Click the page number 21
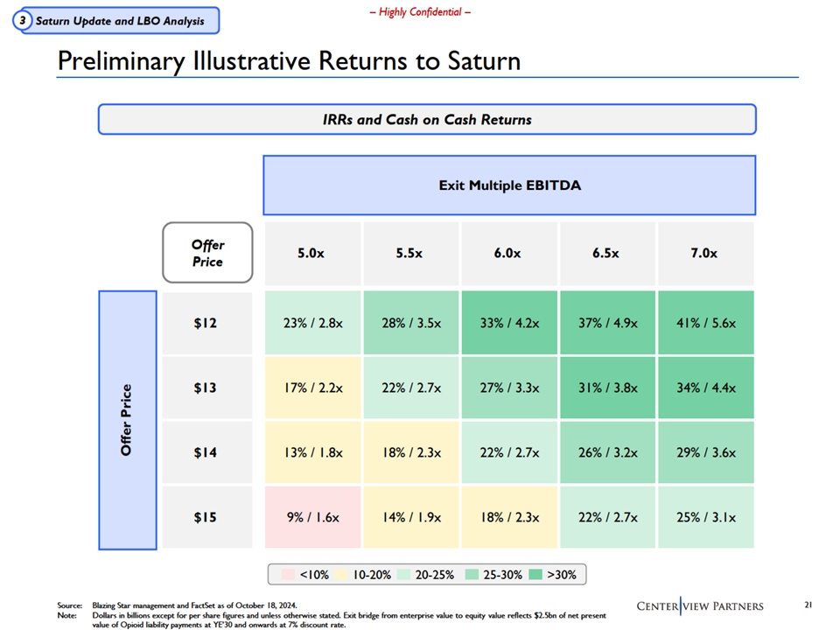Screen dimensions: 840x630 (x=807, y=605)
